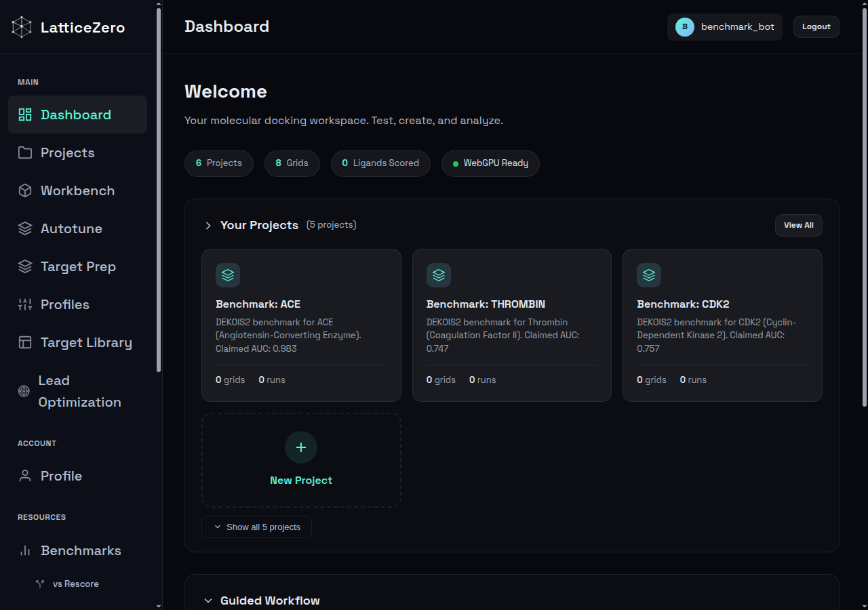This screenshot has width=868, height=610.
Task: Click the sidebar vertical scrollbar
Action: tap(159, 190)
